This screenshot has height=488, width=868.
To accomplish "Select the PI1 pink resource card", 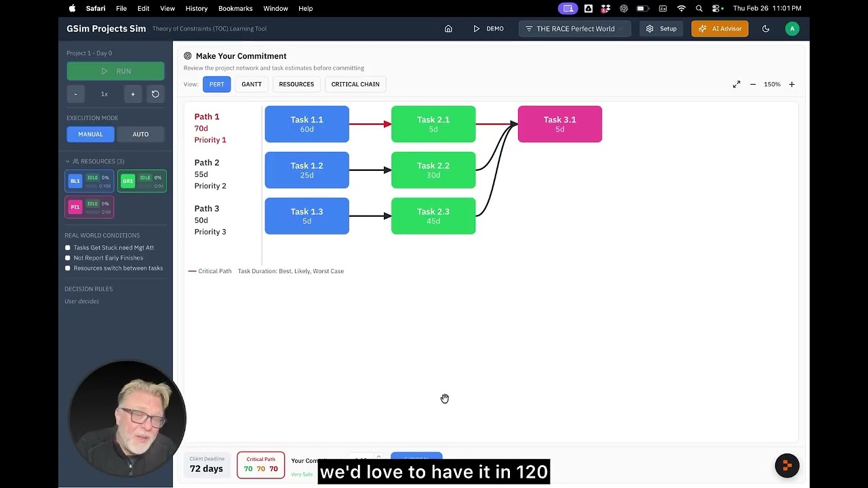I will [89, 207].
